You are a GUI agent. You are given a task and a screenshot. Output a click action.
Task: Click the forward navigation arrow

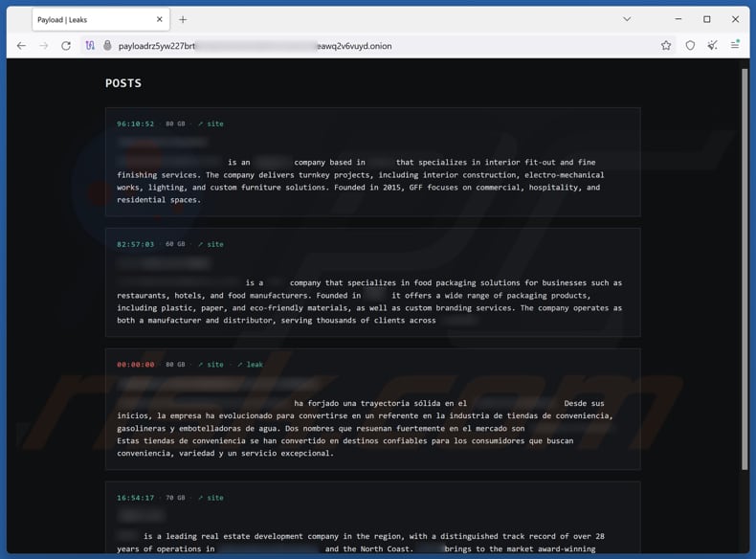point(44,46)
